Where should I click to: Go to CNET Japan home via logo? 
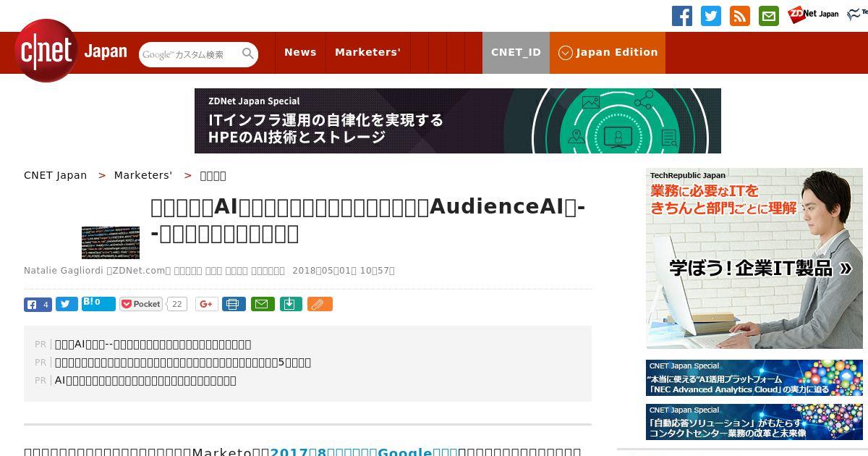tap(71, 51)
